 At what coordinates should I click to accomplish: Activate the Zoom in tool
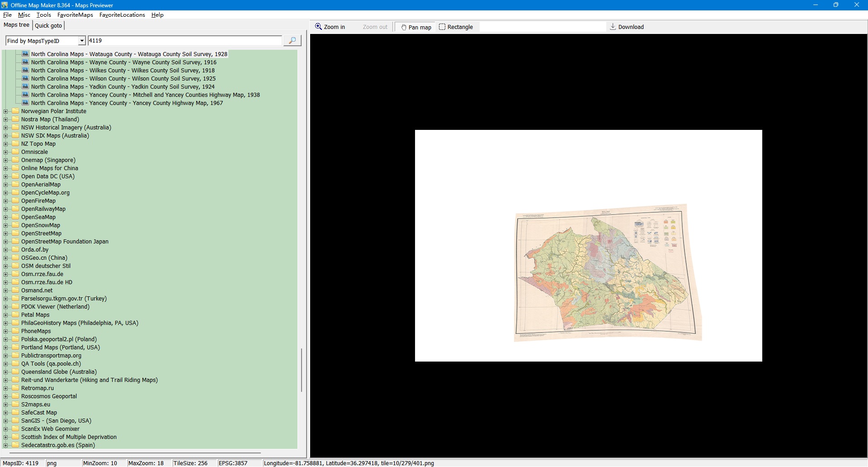(x=330, y=27)
